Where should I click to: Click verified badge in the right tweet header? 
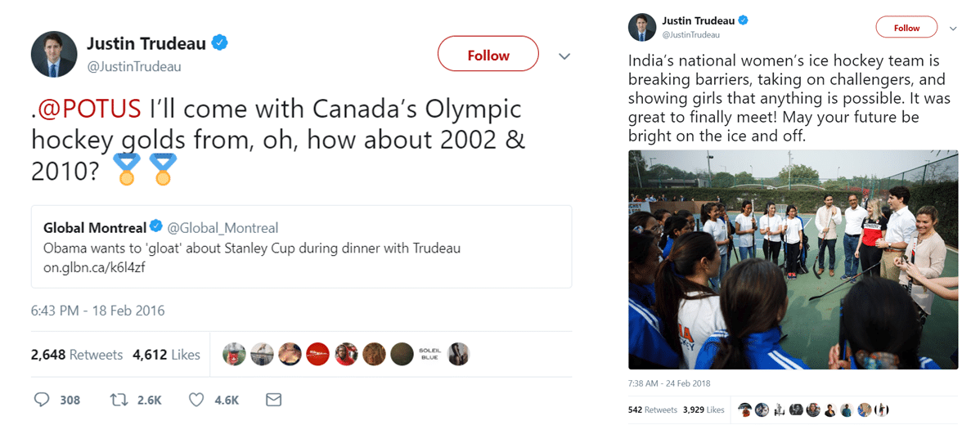[x=743, y=20]
